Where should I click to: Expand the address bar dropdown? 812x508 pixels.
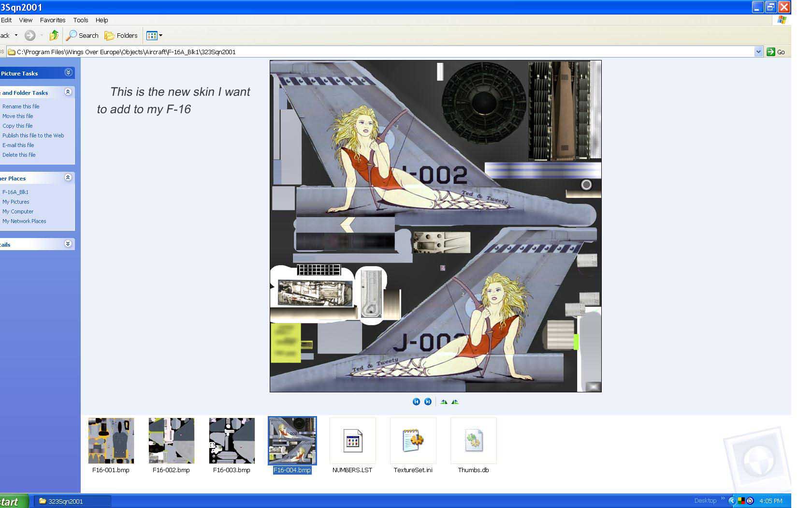pyautogui.click(x=758, y=52)
